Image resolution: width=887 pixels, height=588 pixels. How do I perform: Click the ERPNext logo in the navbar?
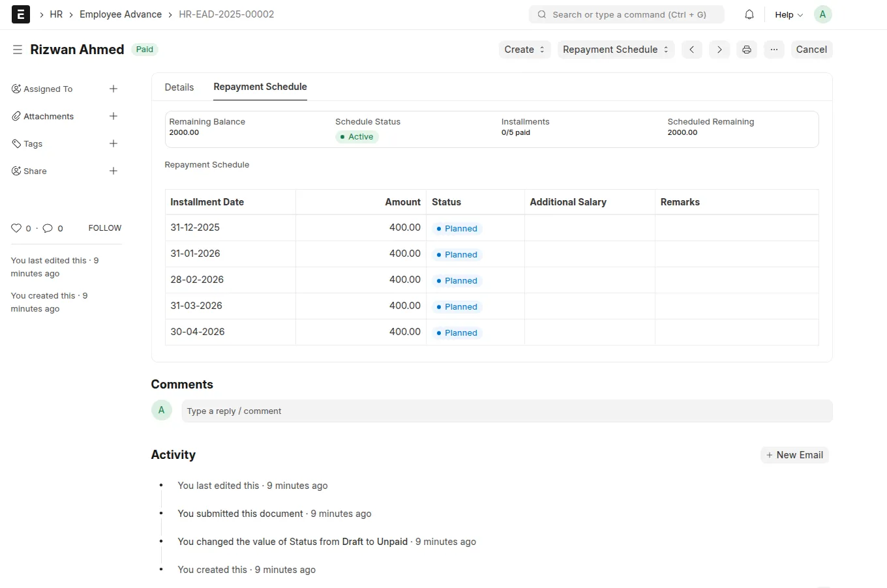coord(20,14)
